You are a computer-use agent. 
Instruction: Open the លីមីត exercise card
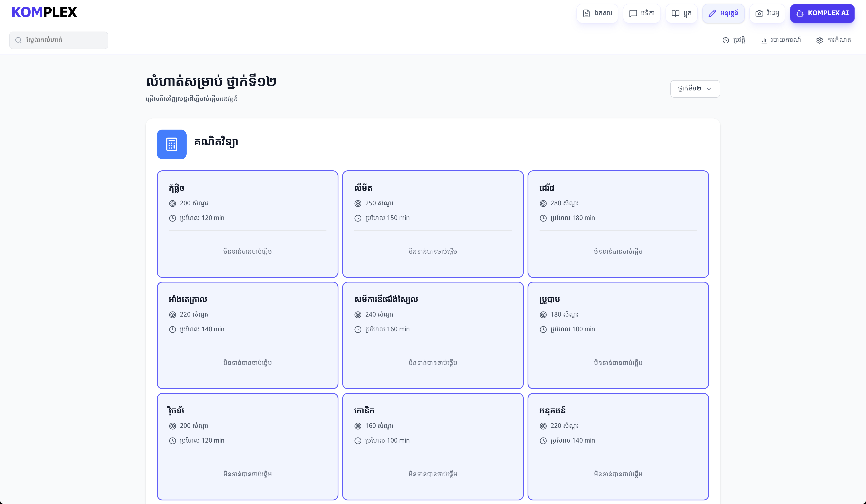click(x=433, y=224)
